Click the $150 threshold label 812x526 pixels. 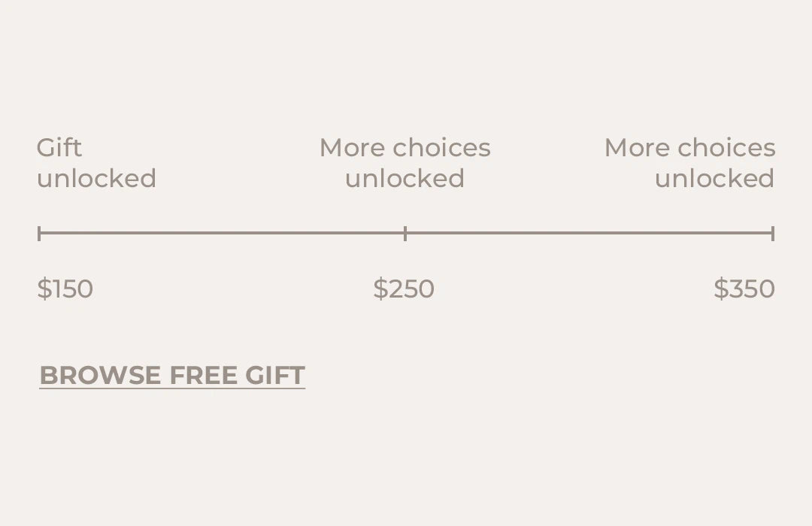click(x=65, y=289)
